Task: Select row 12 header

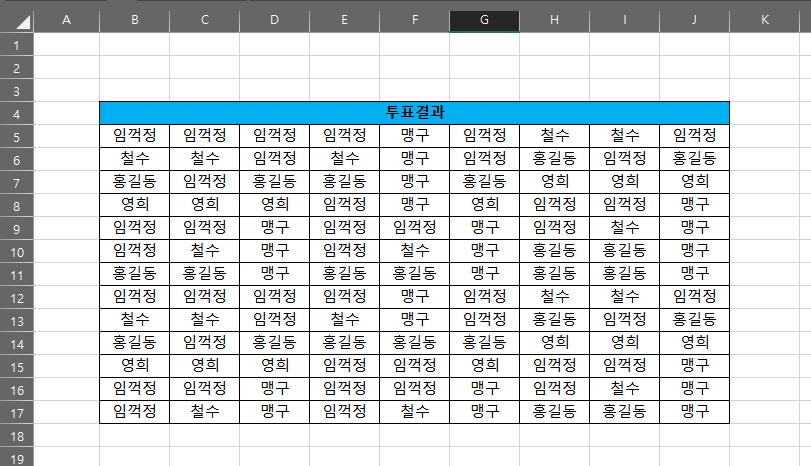Action: point(17,298)
